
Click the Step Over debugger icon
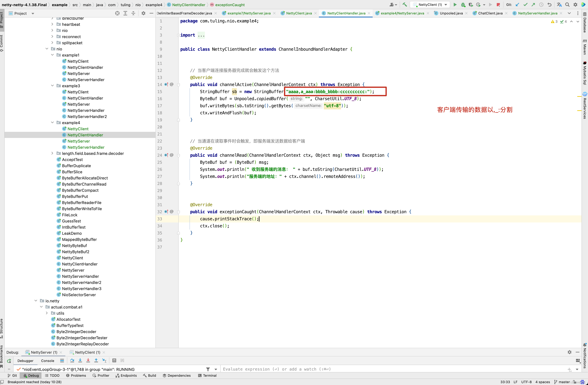[x=72, y=361]
